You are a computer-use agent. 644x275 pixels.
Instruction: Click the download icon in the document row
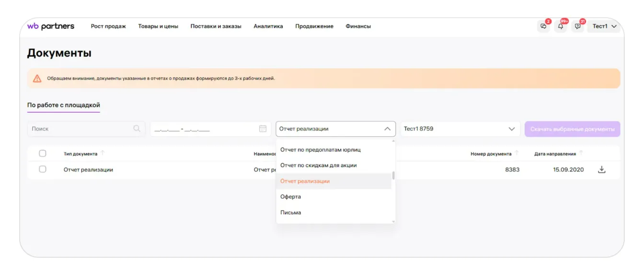point(602,170)
